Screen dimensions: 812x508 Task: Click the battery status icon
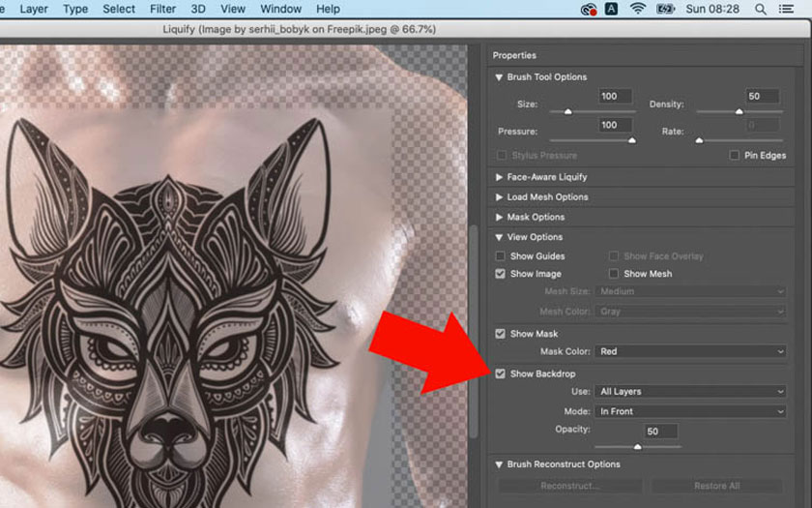point(665,9)
